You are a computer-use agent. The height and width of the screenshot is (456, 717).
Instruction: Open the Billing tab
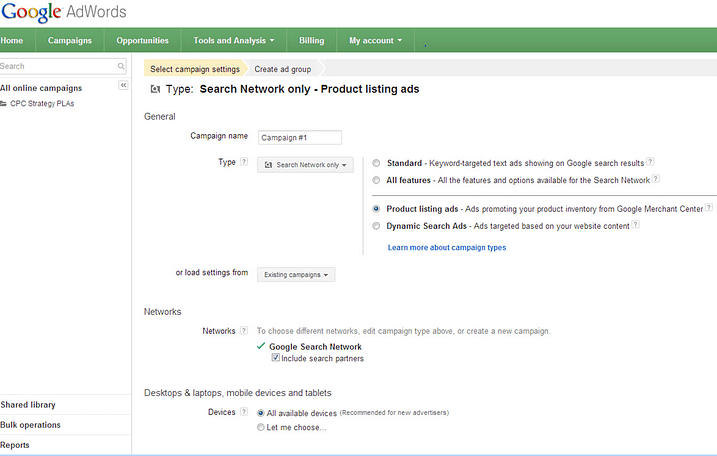[311, 40]
